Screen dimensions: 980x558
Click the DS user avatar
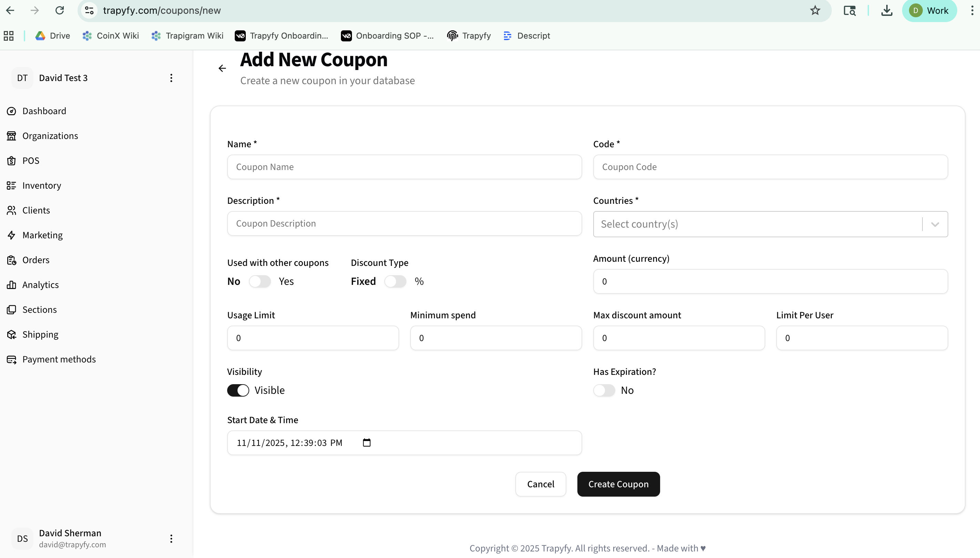(x=22, y=538)
